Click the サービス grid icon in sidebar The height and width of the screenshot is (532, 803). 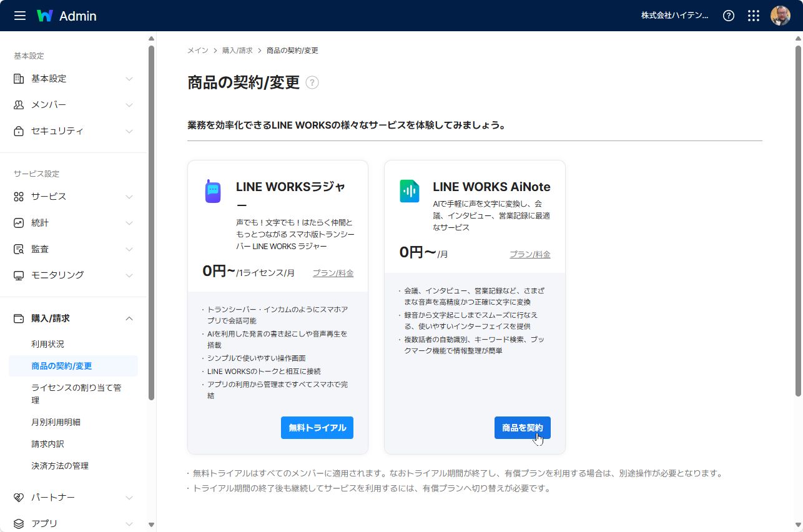click(x=19, y=197)
